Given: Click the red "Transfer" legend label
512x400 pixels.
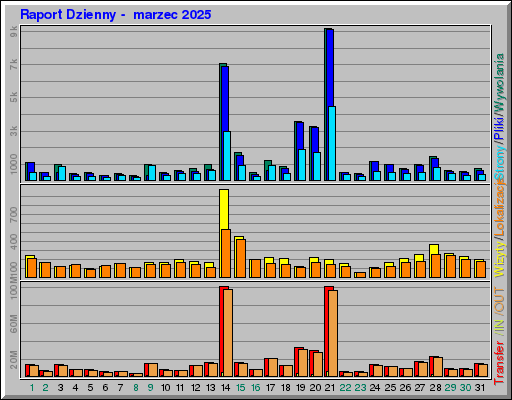Looking at the screenshot, I should (x=500, y=362).
